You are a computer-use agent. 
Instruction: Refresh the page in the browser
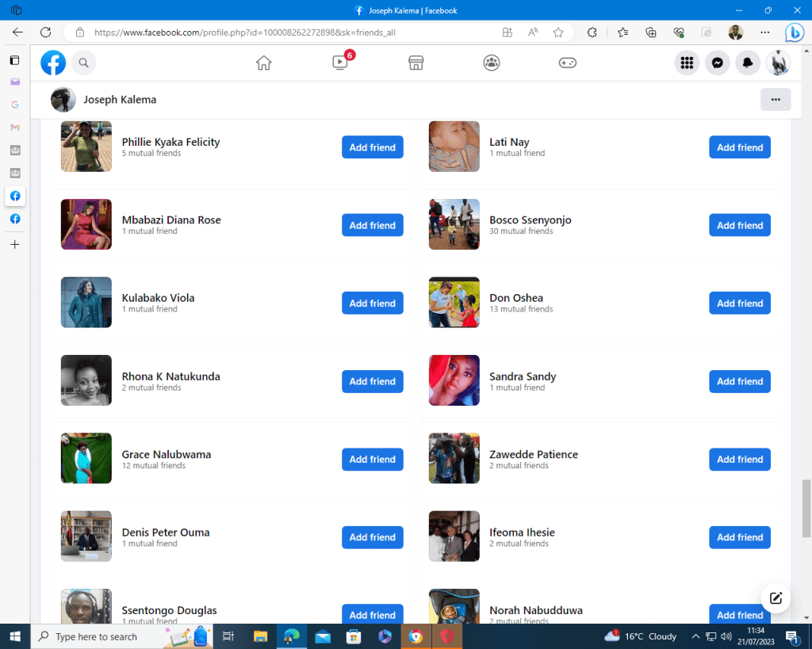tap(45, 32)
